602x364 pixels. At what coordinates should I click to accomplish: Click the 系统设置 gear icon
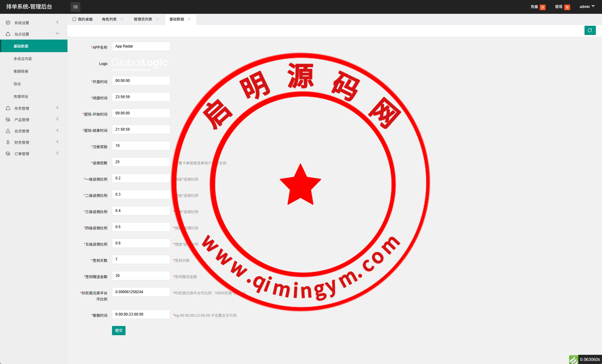[8, 23]
